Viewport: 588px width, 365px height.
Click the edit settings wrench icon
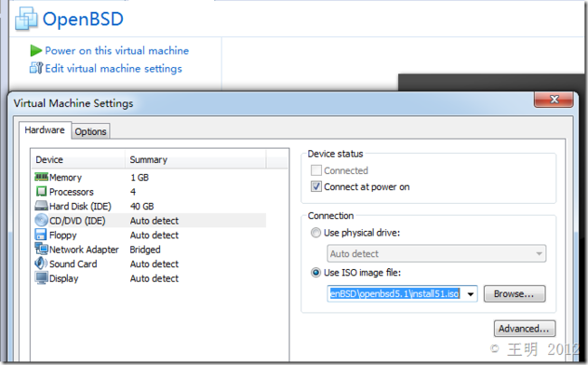(x=36, y=68)
